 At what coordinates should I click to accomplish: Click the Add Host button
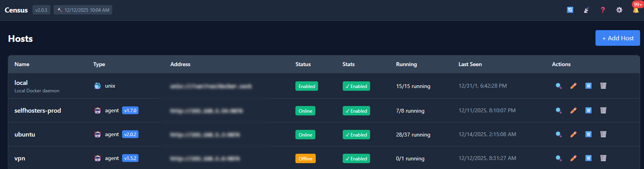tap(617, 38)
